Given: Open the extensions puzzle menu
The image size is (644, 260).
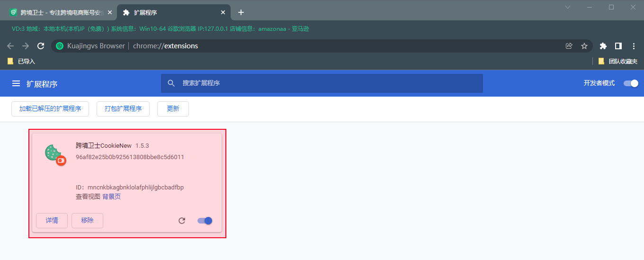Looking at the screenshot, I should pyautogui.click(x=603, y=46).
